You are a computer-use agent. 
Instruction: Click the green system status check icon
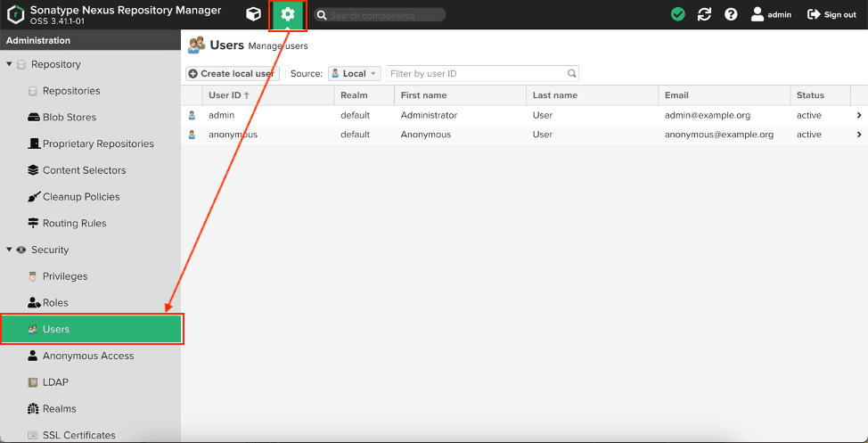click(x=677, y=14)
